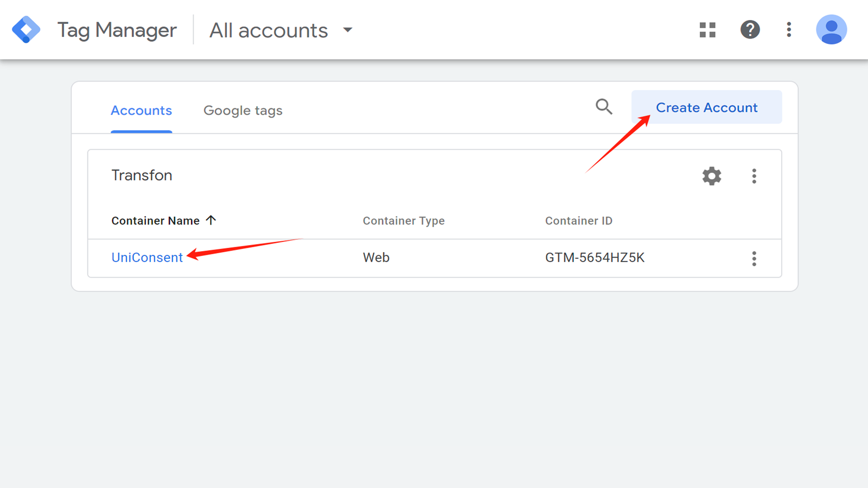Viewport: 868px width, 488px height.
Task: Open the top bar more options menu
Action: coord(789,30)
